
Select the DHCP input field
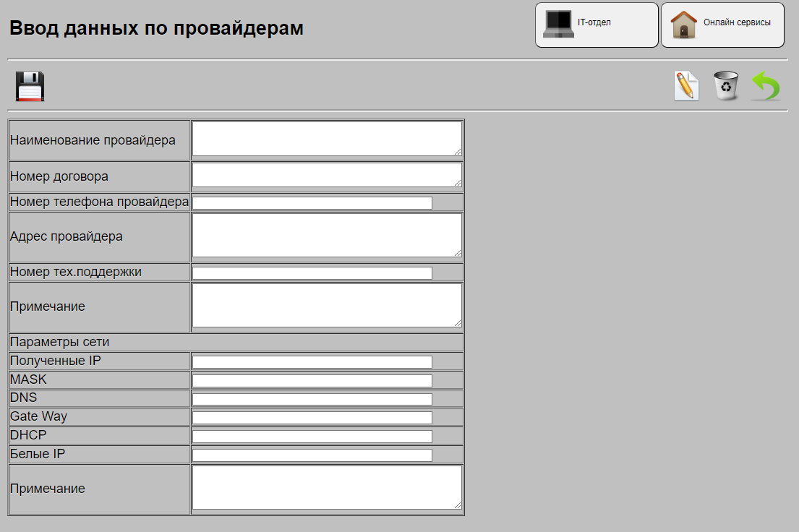click(x=311, y=436)
